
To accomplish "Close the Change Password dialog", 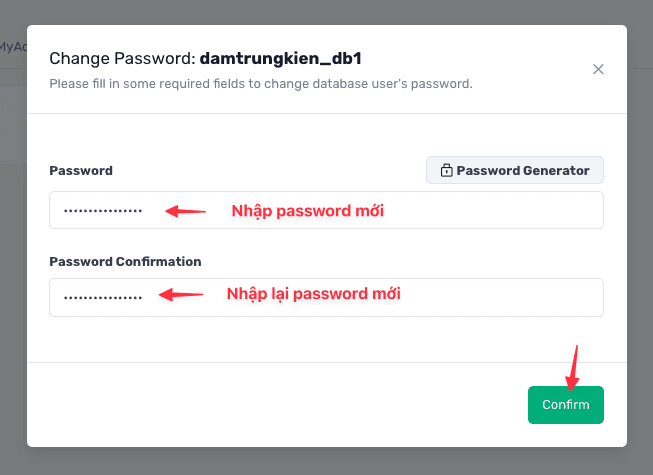I will pyautogui.click(x=598, y=69).
